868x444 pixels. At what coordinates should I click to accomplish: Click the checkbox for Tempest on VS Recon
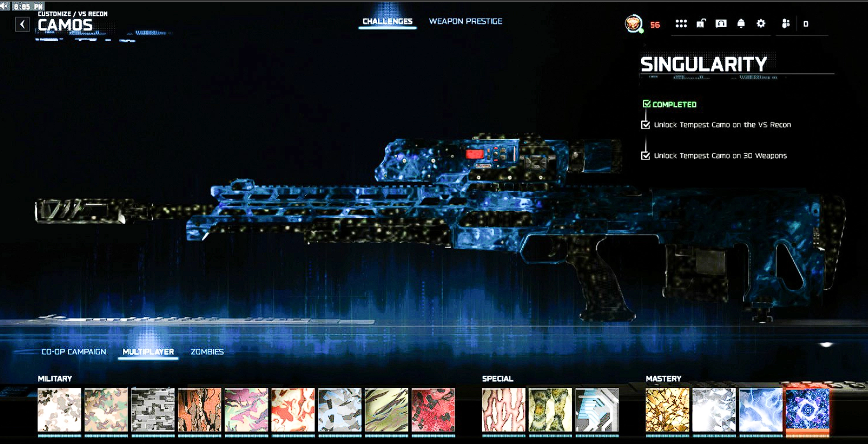[645, 125]
